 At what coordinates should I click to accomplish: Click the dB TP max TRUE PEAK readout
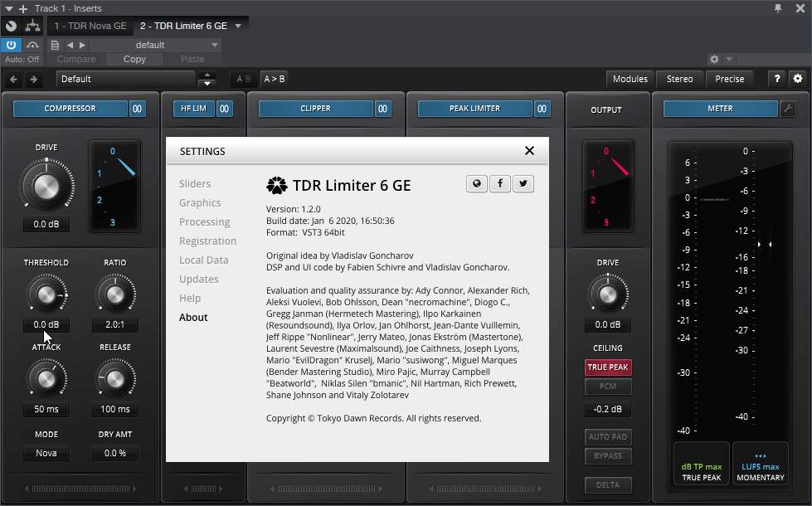pos(701,464)
